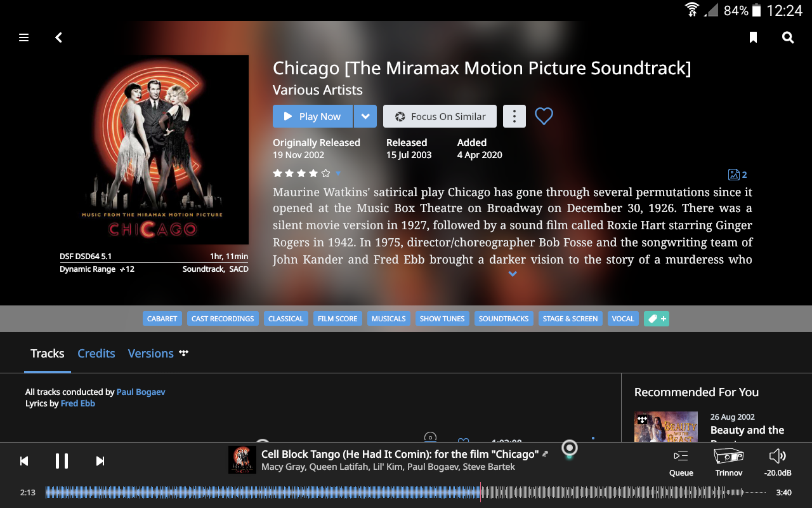Favorite the album with the heart icon

pyautogui.click(x=544, y=116)
